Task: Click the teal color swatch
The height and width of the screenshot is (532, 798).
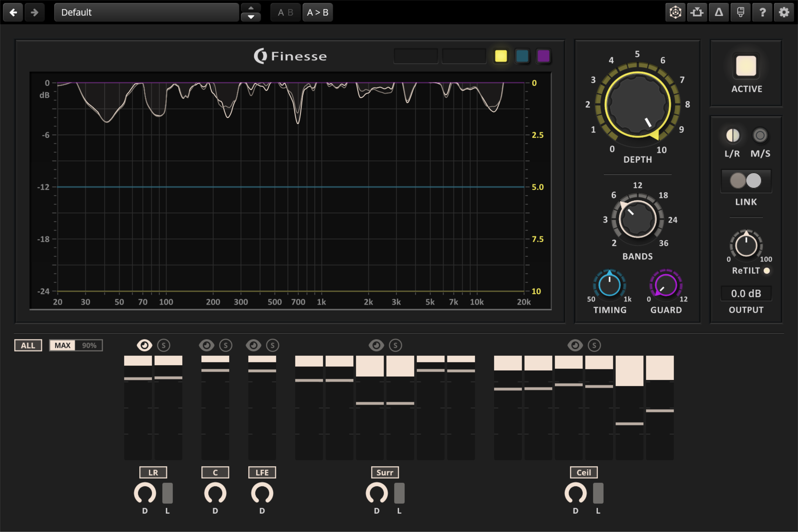Action: coord(522,56)
